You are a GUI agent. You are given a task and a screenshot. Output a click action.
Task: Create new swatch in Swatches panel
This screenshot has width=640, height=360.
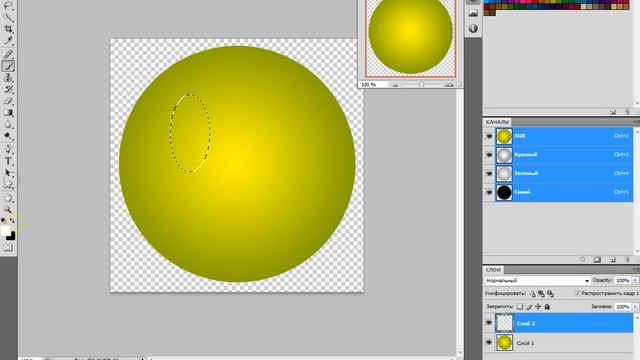[x=613, y=111]
